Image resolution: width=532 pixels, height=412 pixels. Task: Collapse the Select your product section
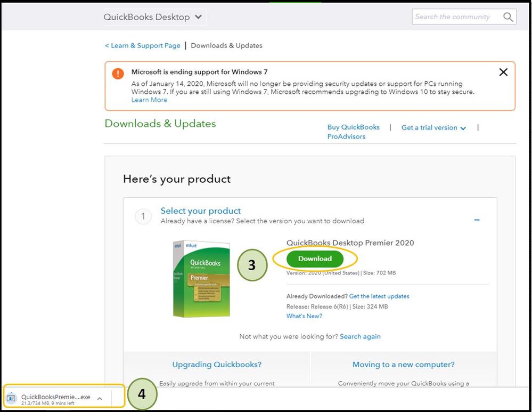[477, 220]
